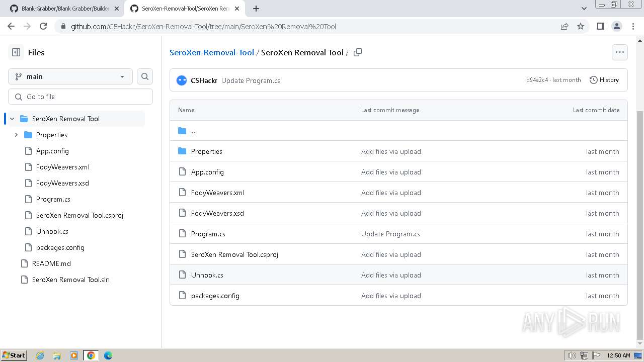Screen dimensions: 644x362
Task: Open SeroXen Removal Tool.csproj in list
Action: click(x=234, y=254)
